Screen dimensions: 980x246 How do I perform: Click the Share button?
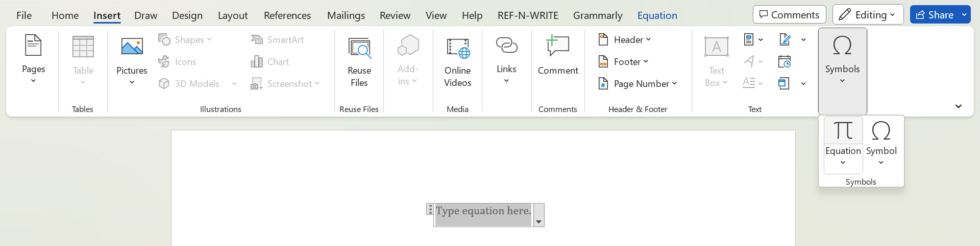pyautogui.click(x=935, y=15)
